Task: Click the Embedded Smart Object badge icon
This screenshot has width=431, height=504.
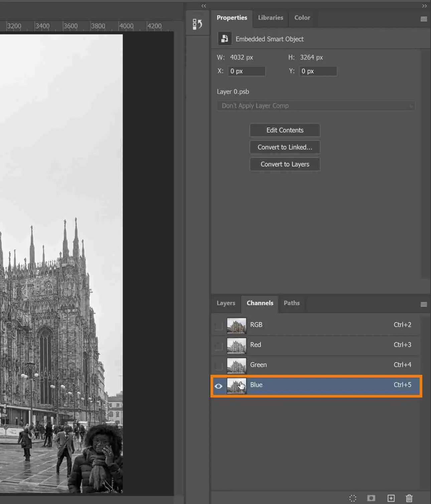Action: click(x=224, y=38)
